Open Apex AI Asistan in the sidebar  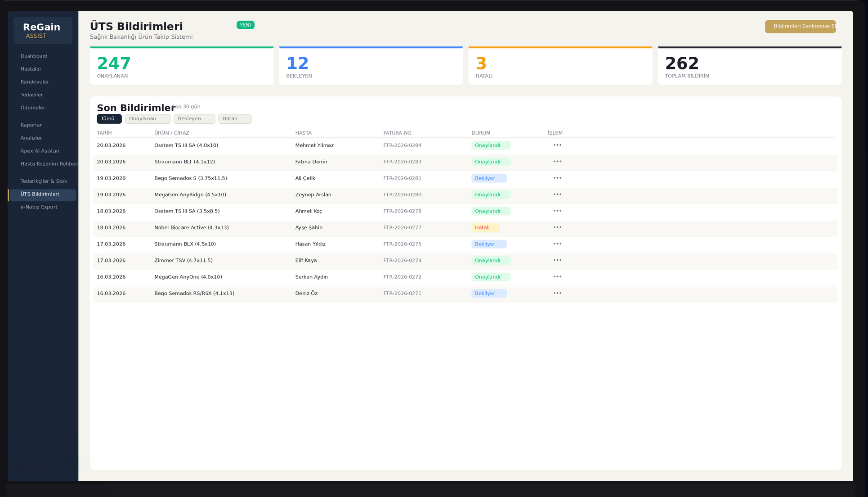tap(40, 151)
